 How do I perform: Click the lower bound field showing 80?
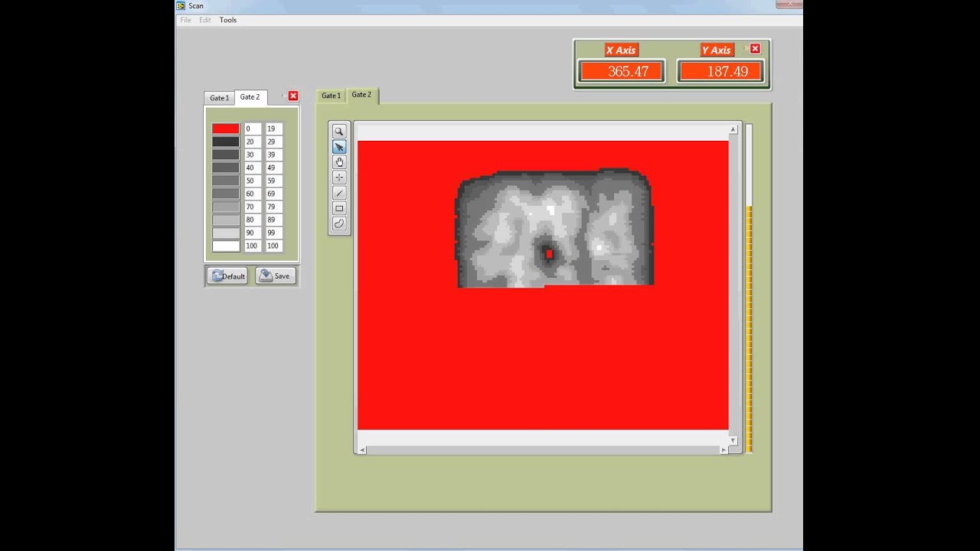tap(253, 220)
